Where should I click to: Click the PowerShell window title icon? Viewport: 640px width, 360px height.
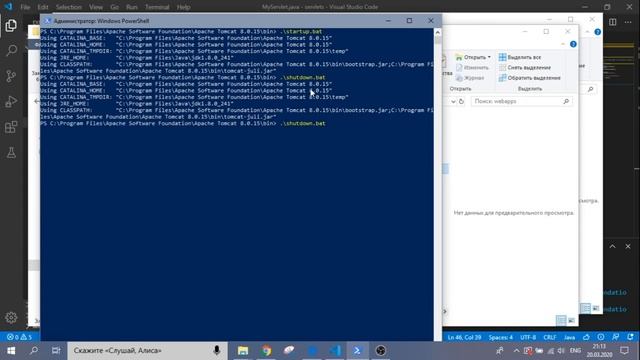click(47, 20)
